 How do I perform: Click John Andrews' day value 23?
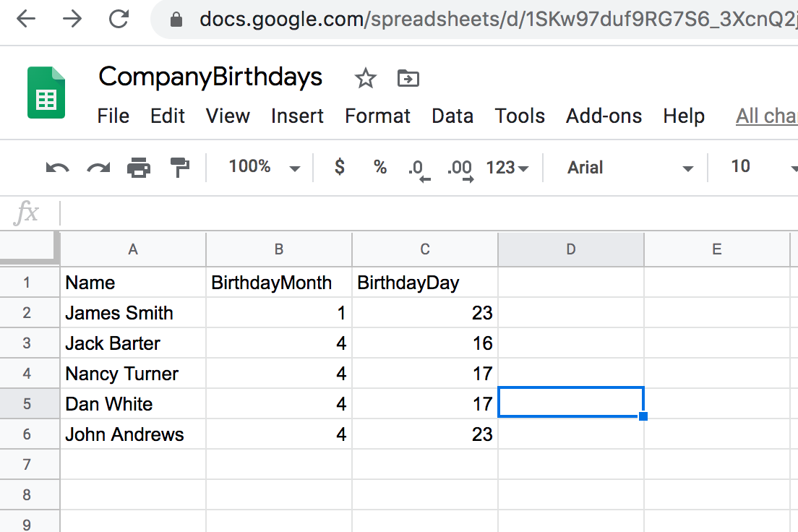(x=425, y=434)
